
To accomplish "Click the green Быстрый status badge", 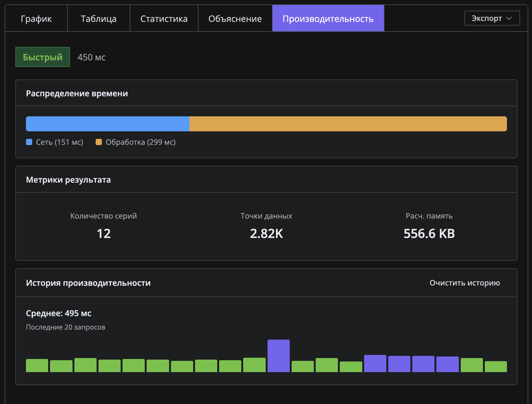I will [x=43, y=57].
